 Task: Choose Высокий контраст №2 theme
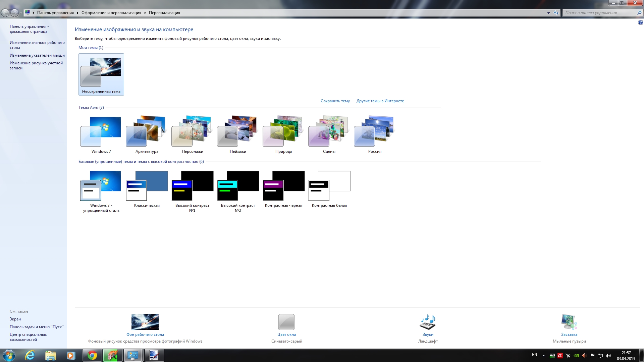(x=238, y=191)
